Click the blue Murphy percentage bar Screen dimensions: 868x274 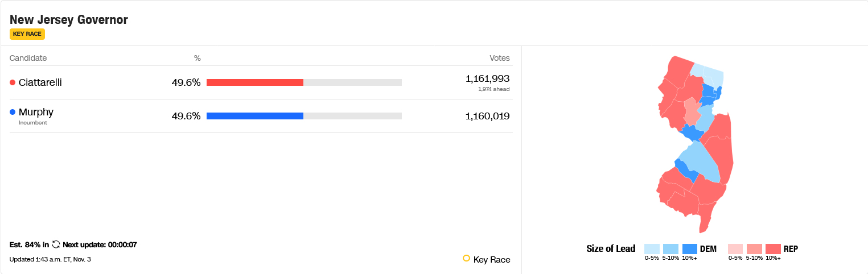tap(255, 116)
